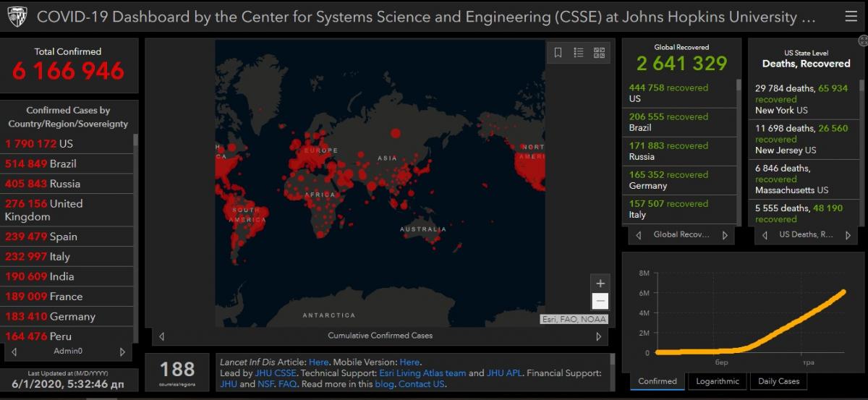Open the Esri Living Atlas team link

422,373
